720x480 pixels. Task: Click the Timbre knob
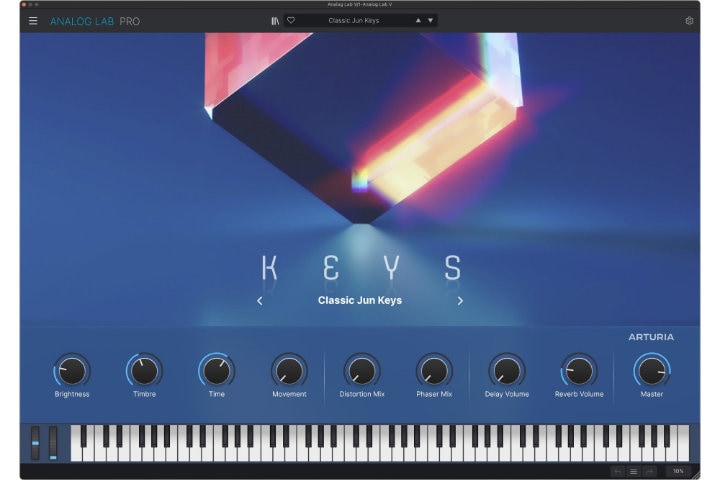click(144, 371)
